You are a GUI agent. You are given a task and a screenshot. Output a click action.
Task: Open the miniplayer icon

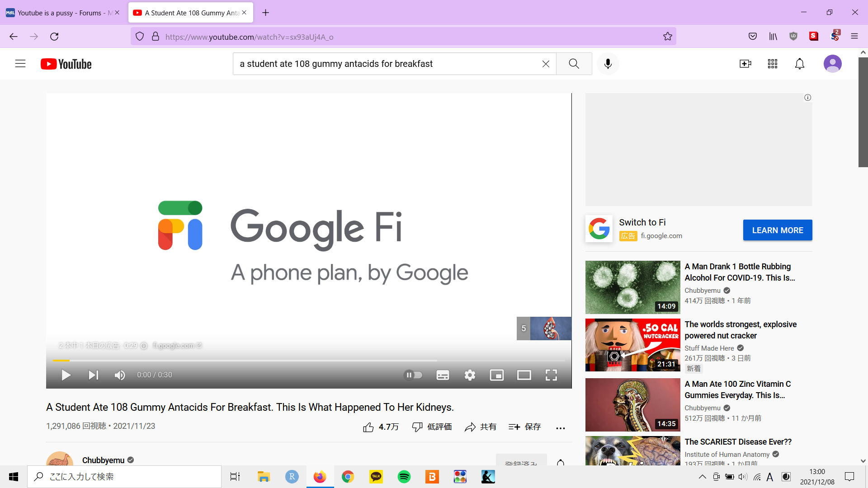(496, 375)
